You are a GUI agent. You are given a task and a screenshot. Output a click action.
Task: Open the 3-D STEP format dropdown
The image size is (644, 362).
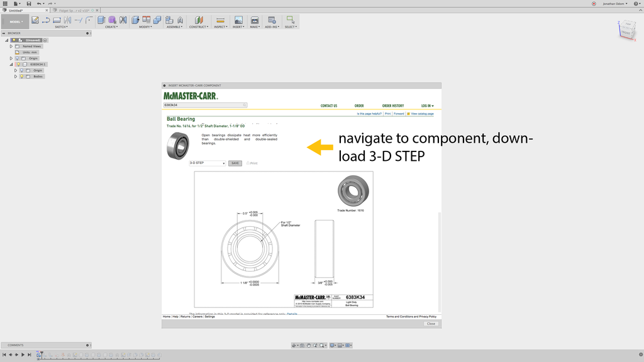[207, 163]
